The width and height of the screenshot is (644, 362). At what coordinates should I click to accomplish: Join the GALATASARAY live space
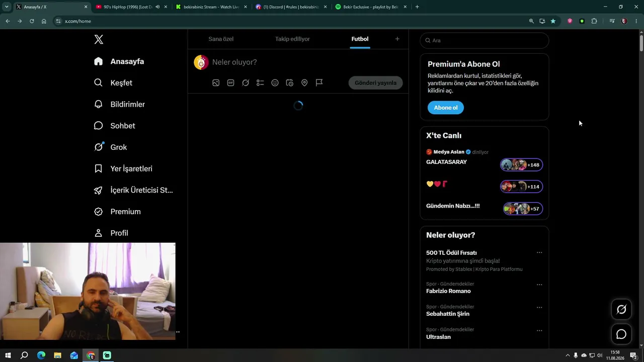[x=446, y=162]
